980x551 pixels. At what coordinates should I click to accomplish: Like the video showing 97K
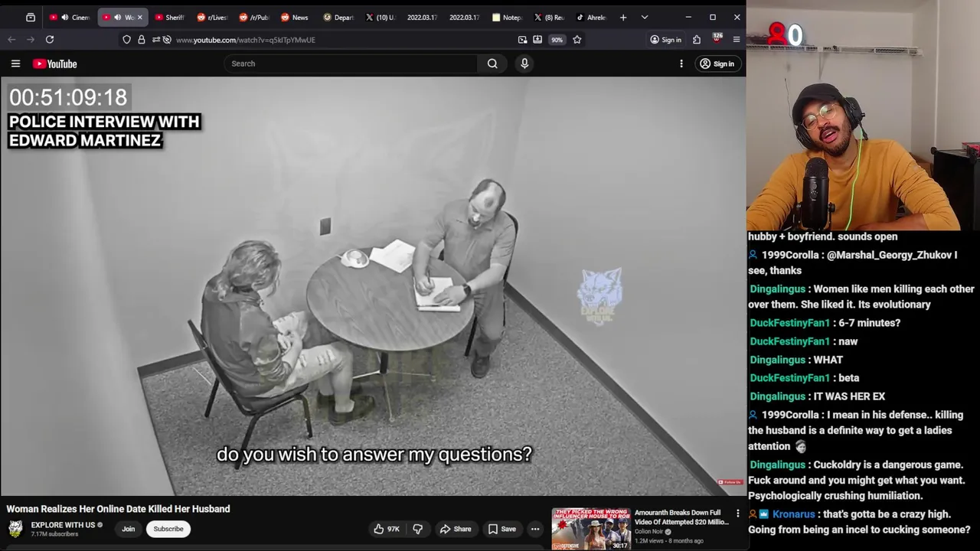(387, 529)
